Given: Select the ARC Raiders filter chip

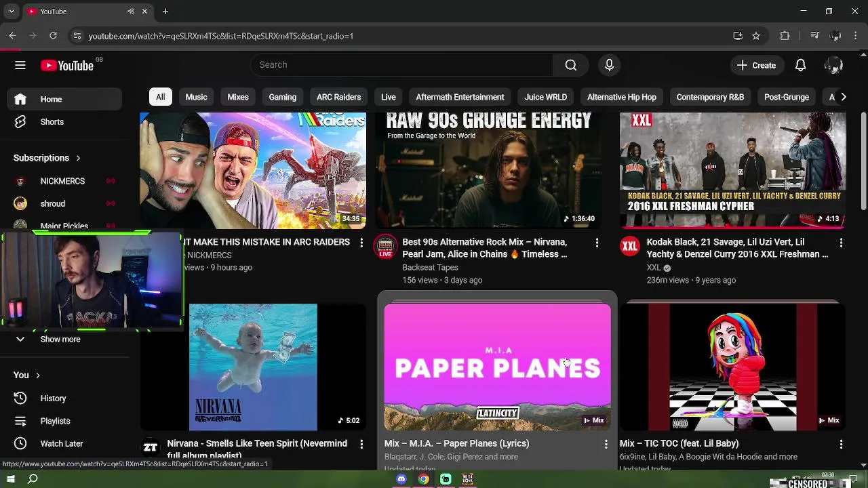Looking at the screenshot, I should coord(338,97).
